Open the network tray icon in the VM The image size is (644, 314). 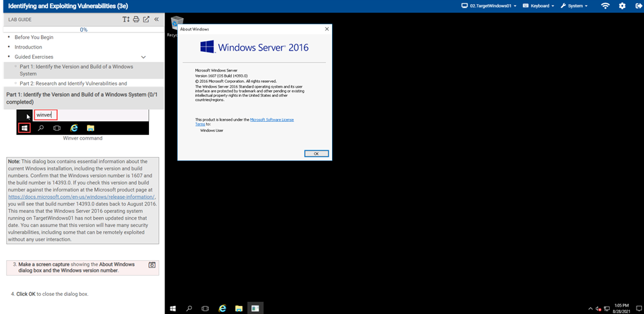tap(606, 308)
